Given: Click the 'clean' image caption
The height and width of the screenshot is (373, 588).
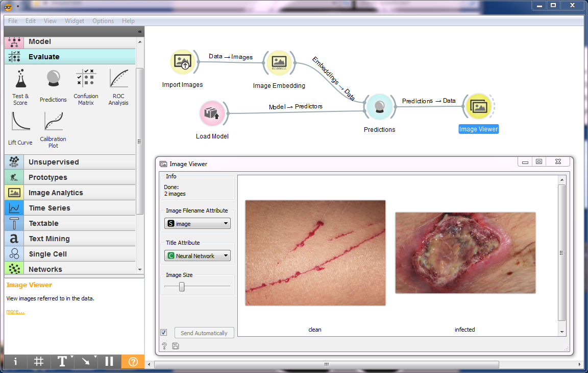Looking at the screenshot, I should pyautogui.click(x=315, y=330).
